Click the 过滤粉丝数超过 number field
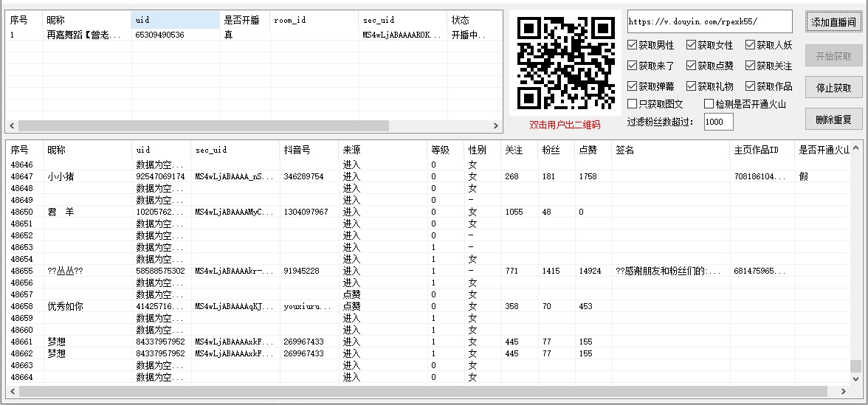Image resolution: width=868 pixels, height=405 pixels. coord(718,122)
